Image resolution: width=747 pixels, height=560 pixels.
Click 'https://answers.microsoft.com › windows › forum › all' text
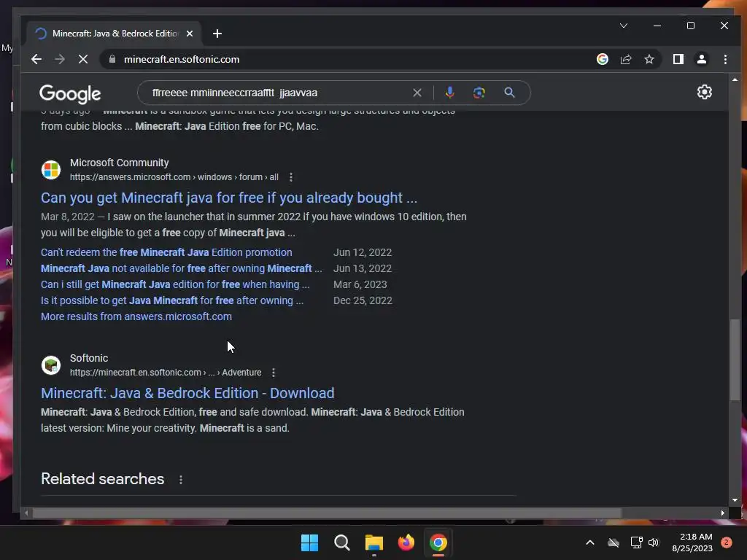174,177
